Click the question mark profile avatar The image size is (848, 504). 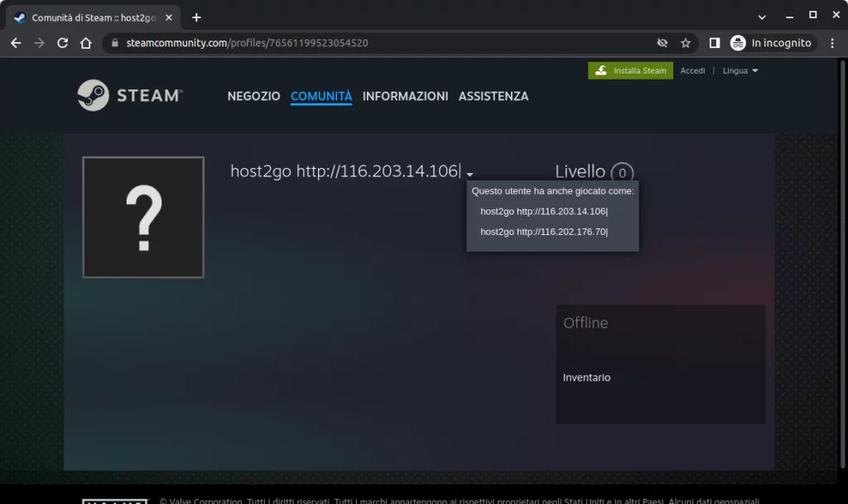143,218
